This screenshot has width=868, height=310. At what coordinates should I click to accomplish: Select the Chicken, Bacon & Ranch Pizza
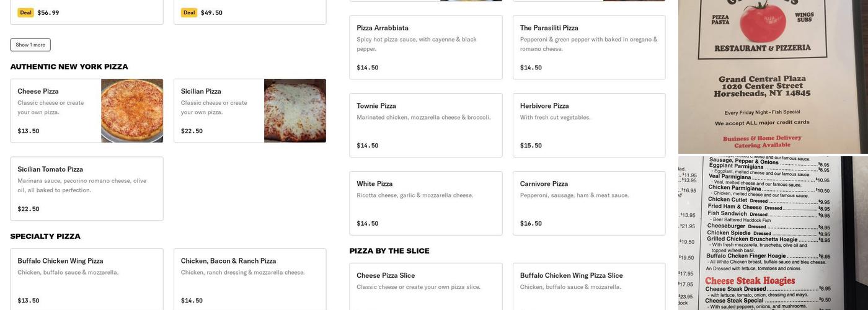coord(250,279)
